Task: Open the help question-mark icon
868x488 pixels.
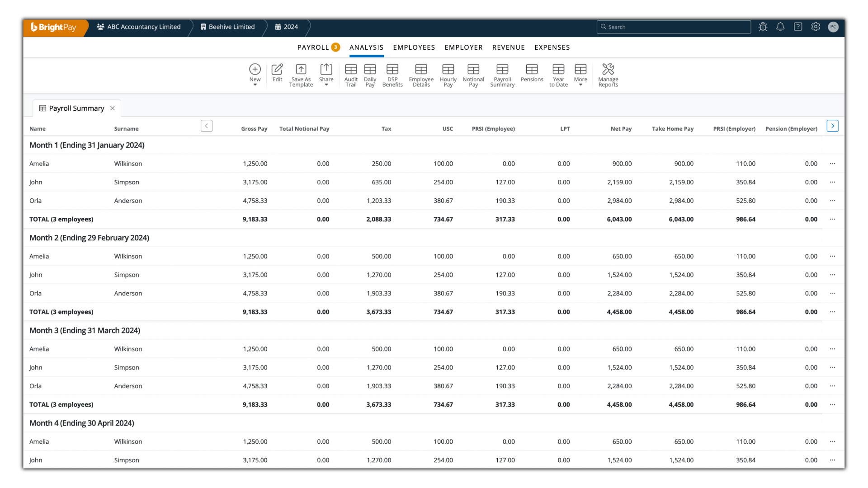Action: pyautogui.click(x=798, y=27)
